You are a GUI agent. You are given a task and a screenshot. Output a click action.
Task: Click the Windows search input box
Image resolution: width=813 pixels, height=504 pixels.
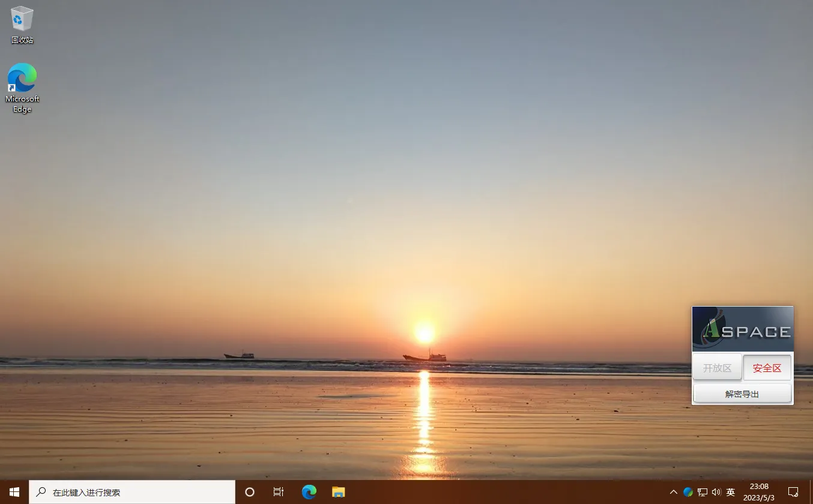(x=132, y=492)
